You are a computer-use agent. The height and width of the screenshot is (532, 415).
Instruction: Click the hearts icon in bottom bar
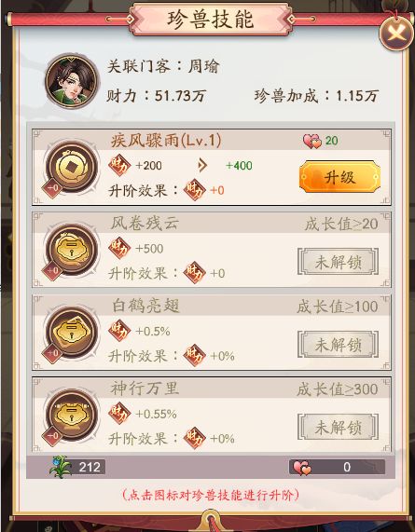pos(301,468)
